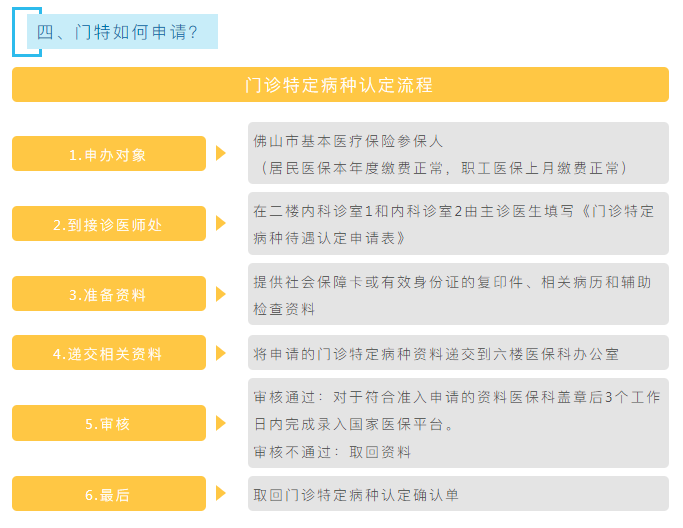Click the arrow next to 4.递交相关资料
This screenshot has width=683, height=528.
[x=221, y=353]
